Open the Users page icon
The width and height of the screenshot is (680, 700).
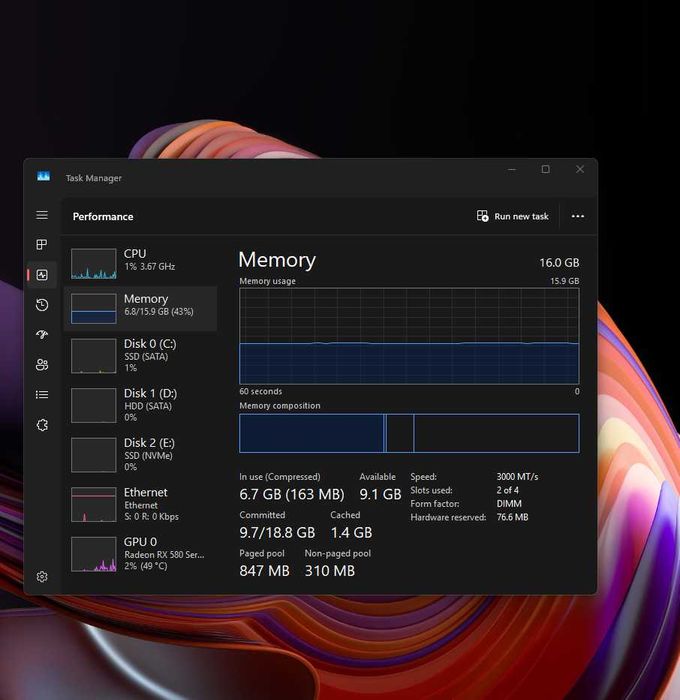[x=42, y=365]
